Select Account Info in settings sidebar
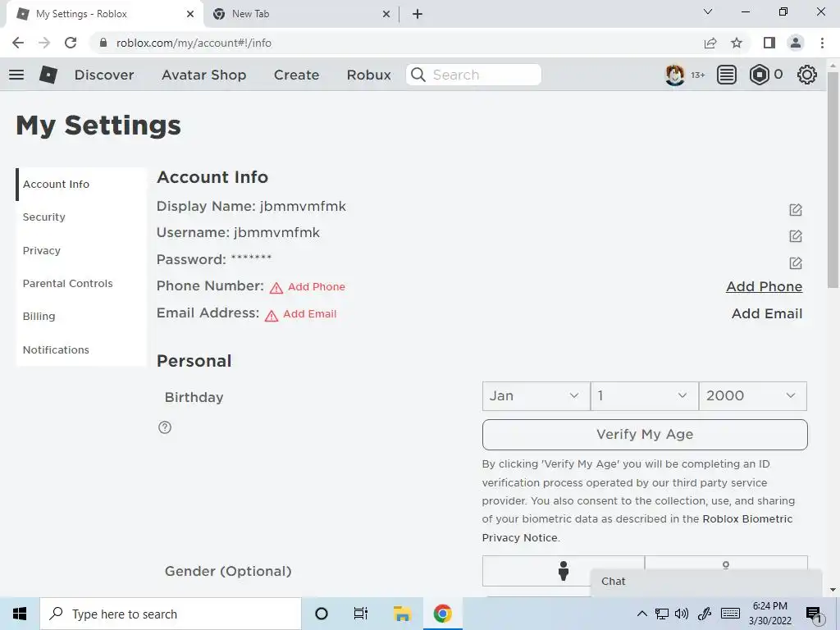The height and width of the screenshot is (630, 840). [81, 185]
